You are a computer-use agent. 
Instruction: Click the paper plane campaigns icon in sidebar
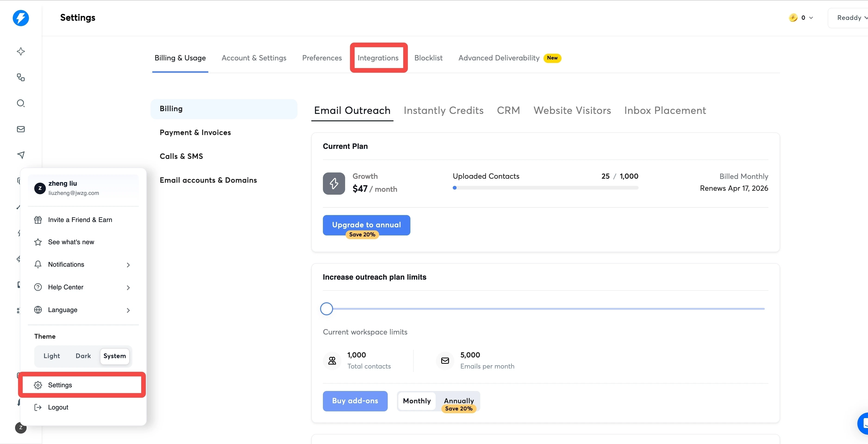21,155
